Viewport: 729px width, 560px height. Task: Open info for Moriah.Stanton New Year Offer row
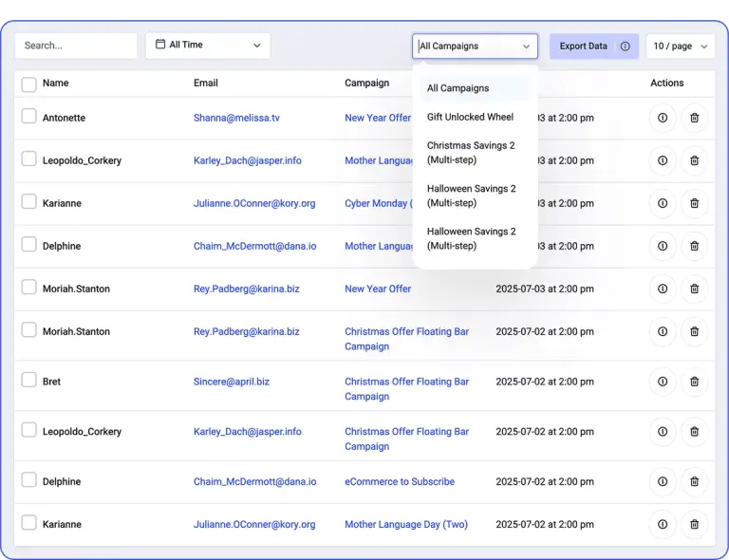tap(663, 289)
